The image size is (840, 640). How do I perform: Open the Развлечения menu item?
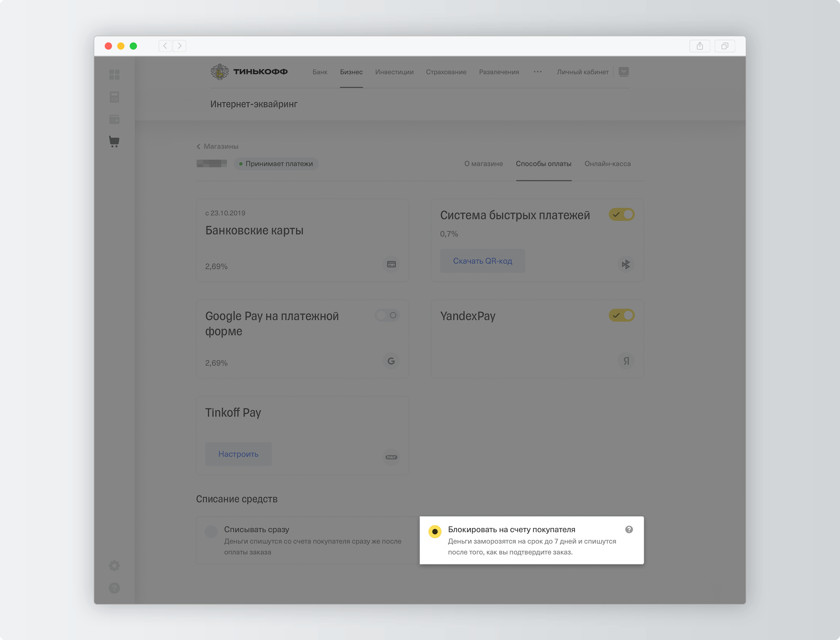tap(499, 72)
